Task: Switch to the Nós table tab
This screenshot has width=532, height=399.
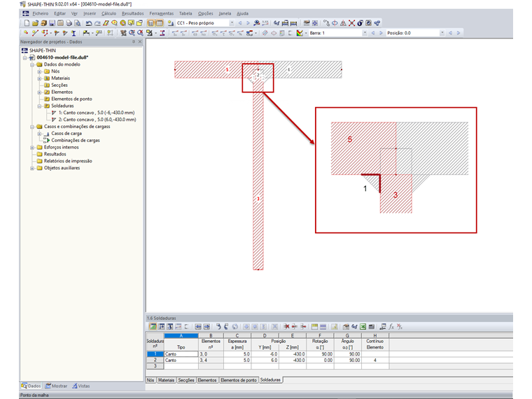Action: tap(150, 380)
